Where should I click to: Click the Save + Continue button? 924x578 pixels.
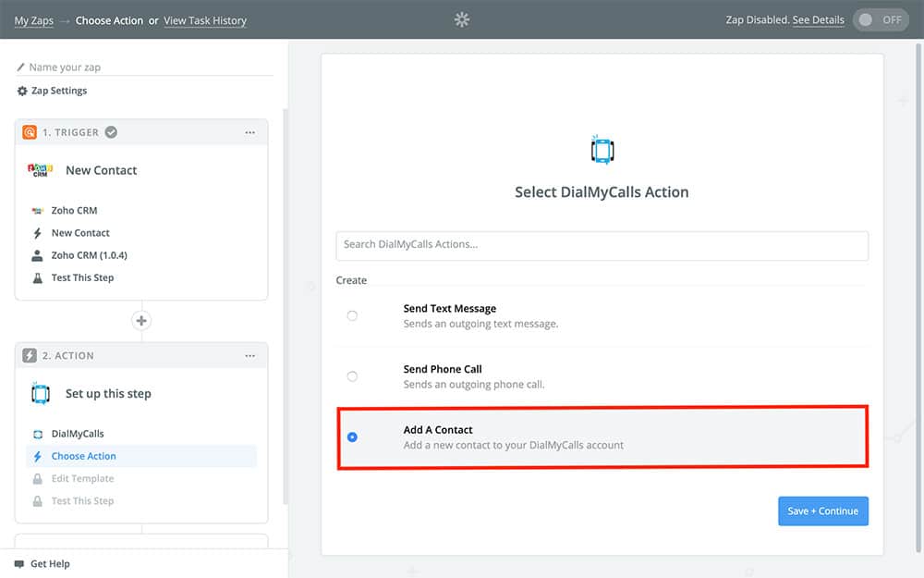[x=822, y=511]
